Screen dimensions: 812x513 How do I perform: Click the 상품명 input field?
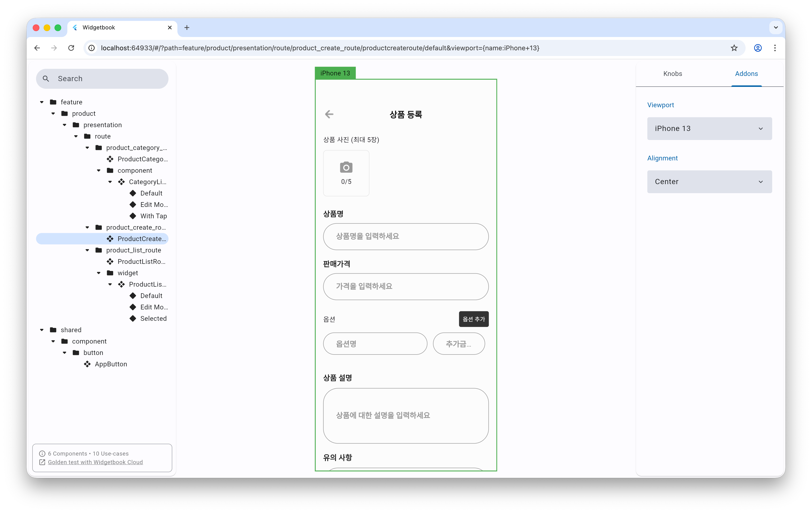click(406, 236)
